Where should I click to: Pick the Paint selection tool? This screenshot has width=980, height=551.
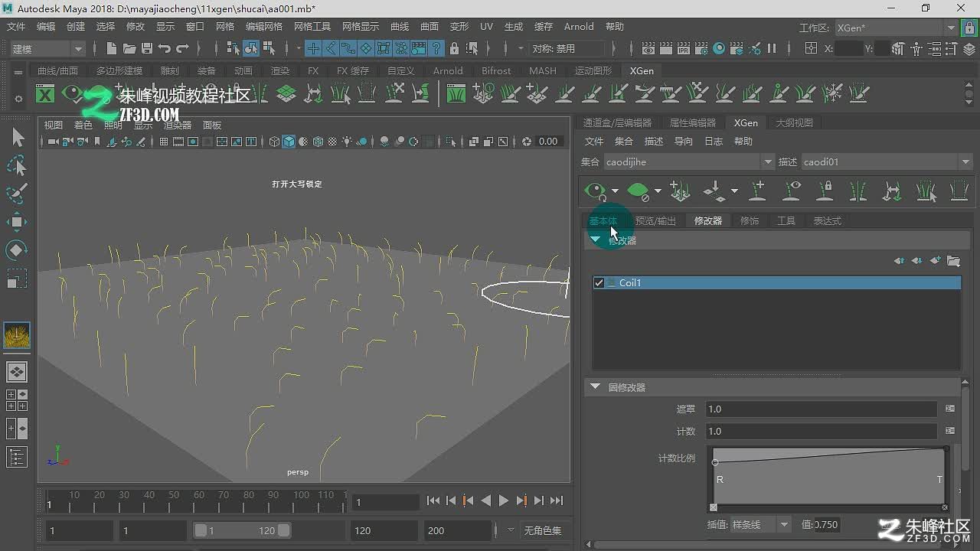[18, 194]
